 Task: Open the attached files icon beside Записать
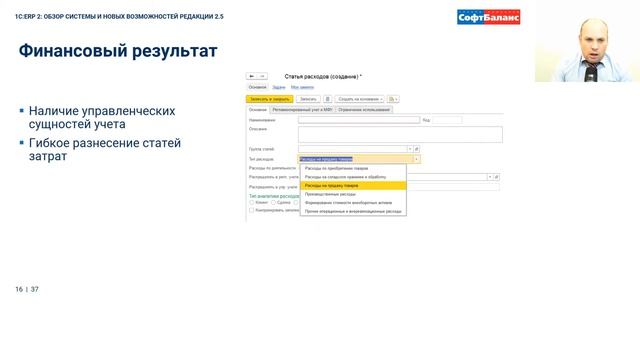tap(327, 99)
